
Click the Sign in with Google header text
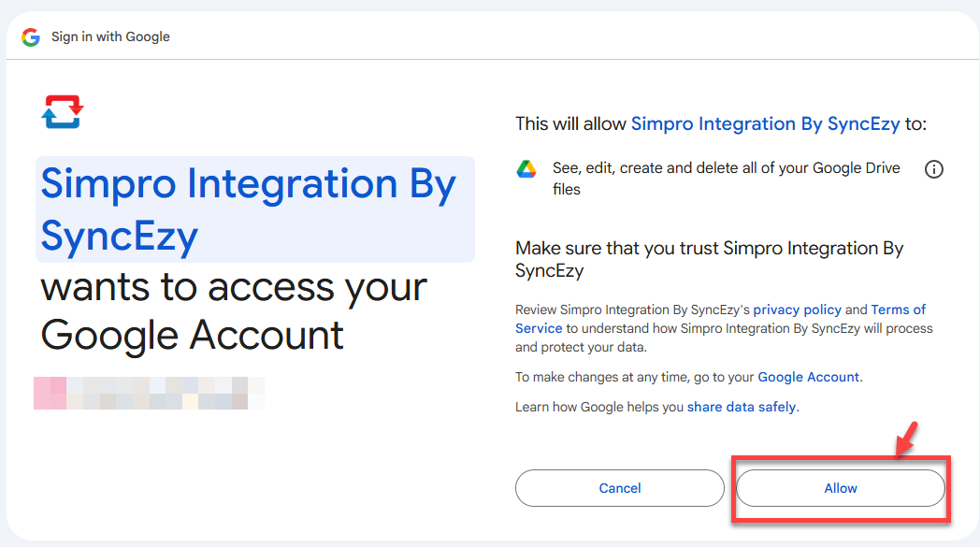[x=110, y=36]
